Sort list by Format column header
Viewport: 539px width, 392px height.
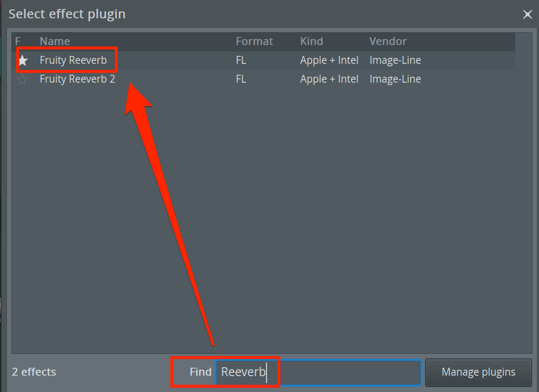click(254, 41)
